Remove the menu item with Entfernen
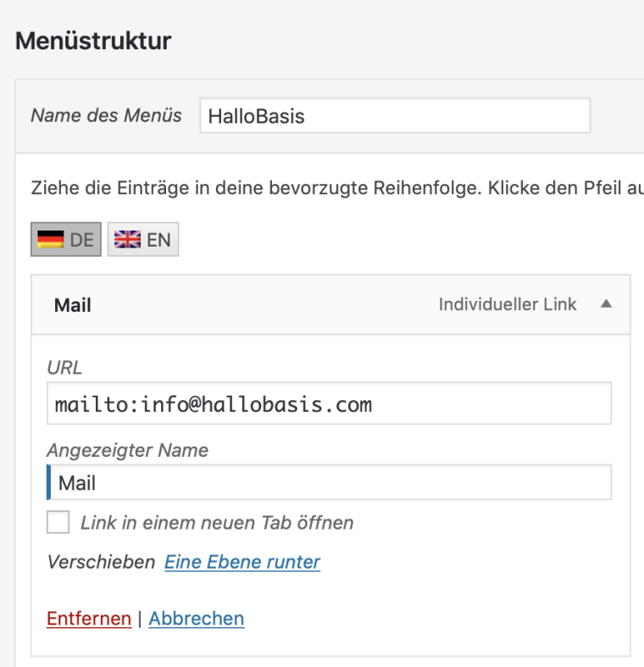Viewport: 644px width, 667px height. (x=89, y=619)
